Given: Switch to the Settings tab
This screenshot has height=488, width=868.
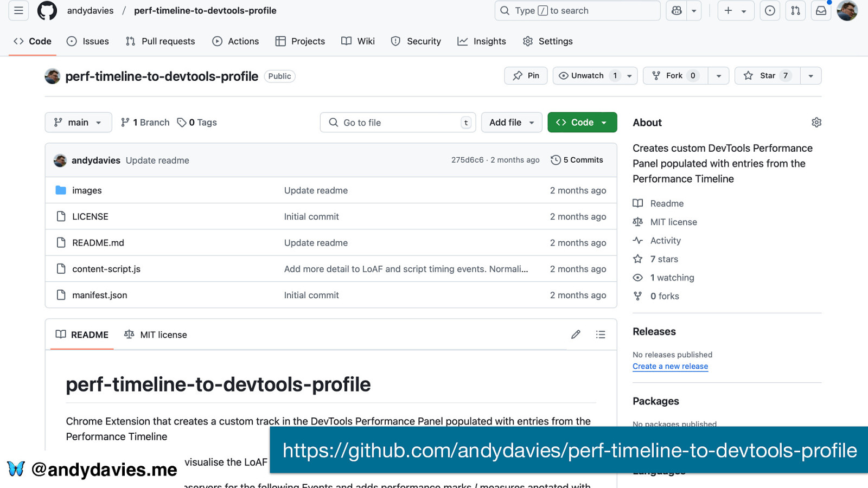Looking at the screenshot, I should pos(548,41).
